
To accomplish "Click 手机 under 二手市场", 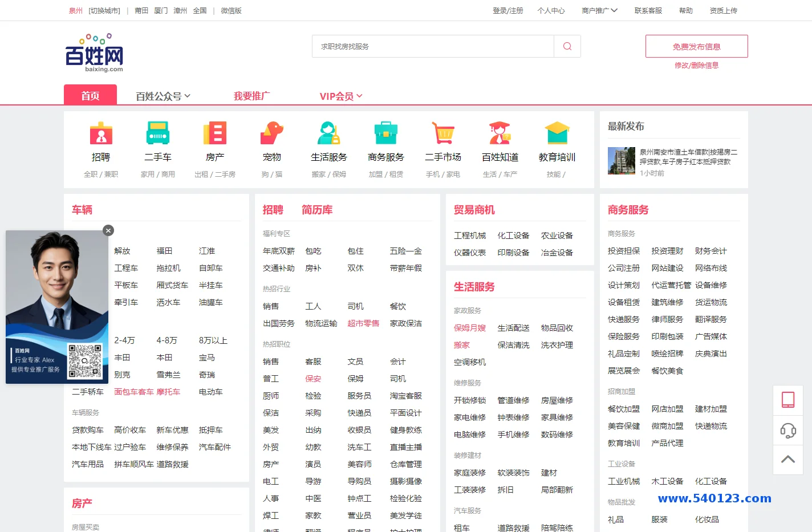I will (432, 174).
